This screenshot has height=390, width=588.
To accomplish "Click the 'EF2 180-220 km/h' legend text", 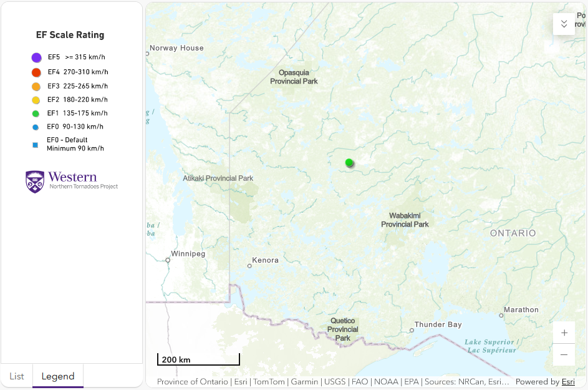I will click(77, 99).
